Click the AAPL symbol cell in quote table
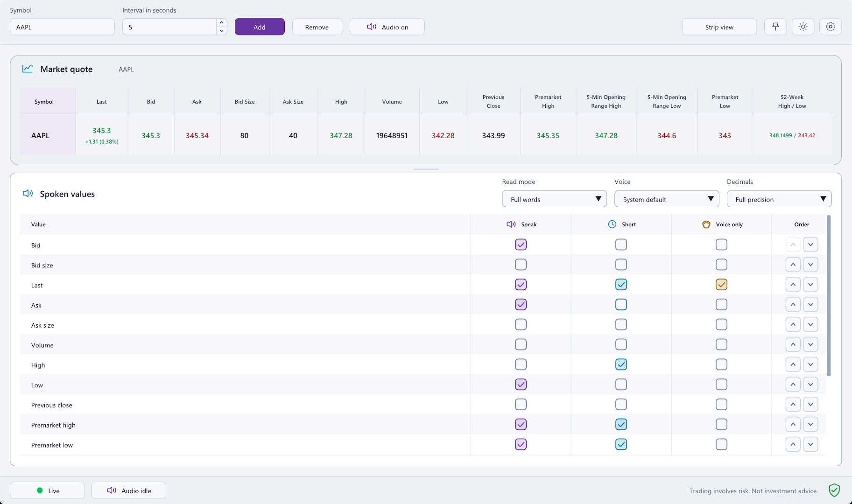852x504 pixels. [x=48, y=135]
